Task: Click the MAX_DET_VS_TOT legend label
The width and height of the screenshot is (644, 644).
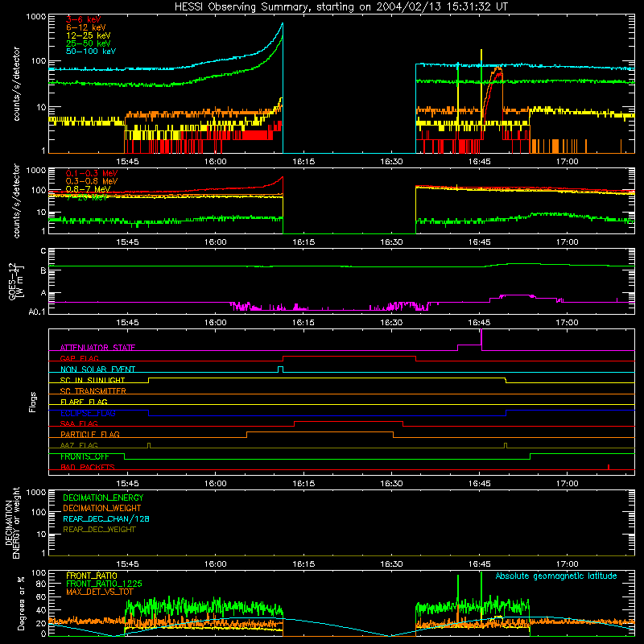Action: point(100,592)
